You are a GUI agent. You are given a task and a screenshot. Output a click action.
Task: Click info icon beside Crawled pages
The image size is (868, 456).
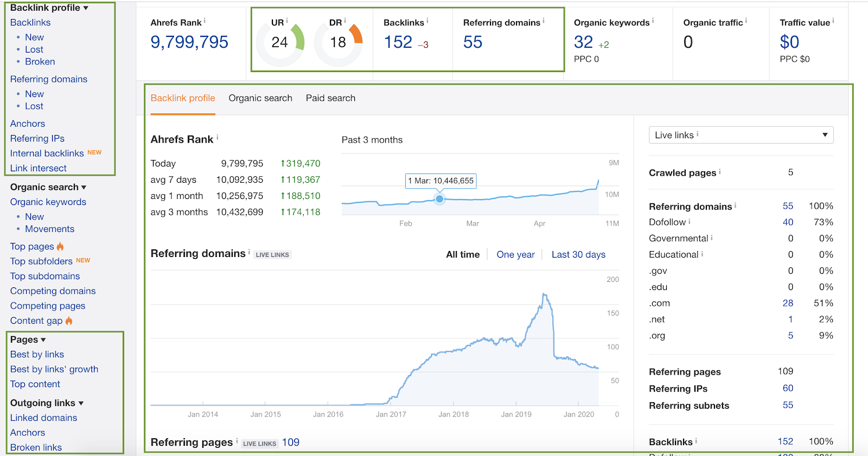pos(720,171)
